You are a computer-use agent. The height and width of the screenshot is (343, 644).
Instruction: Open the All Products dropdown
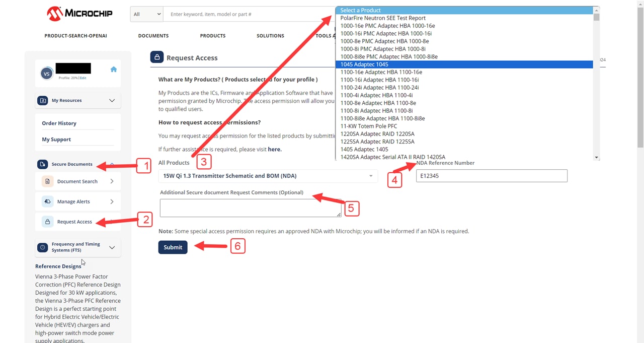(x=268, y=175)
